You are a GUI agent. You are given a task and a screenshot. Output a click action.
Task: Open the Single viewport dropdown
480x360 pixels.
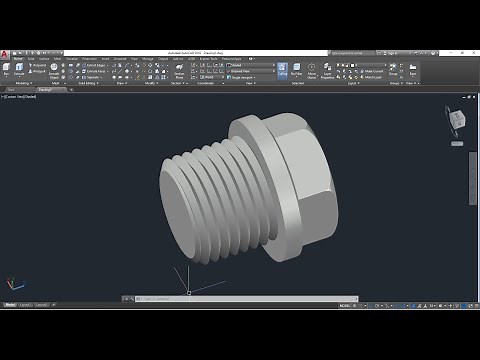click(241, 77)
